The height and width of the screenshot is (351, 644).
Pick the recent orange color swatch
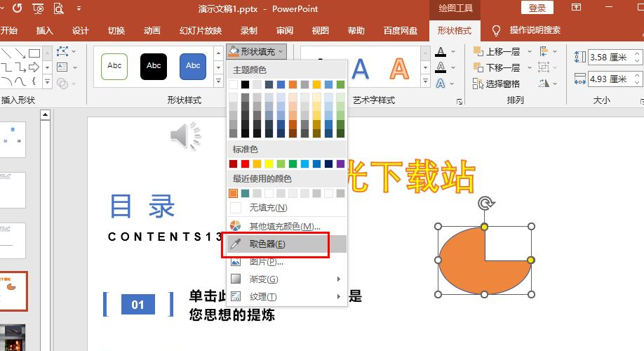tap(234, 193)
